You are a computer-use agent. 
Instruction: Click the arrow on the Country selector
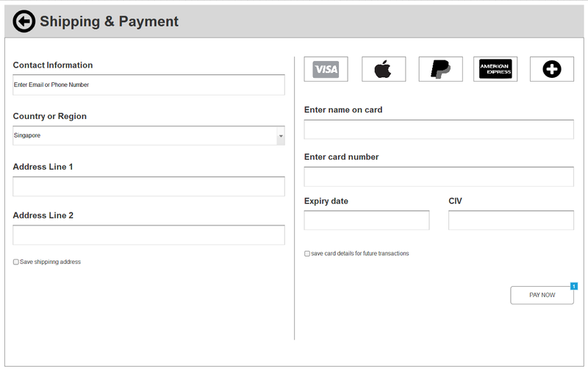click(x=280, y=136)
